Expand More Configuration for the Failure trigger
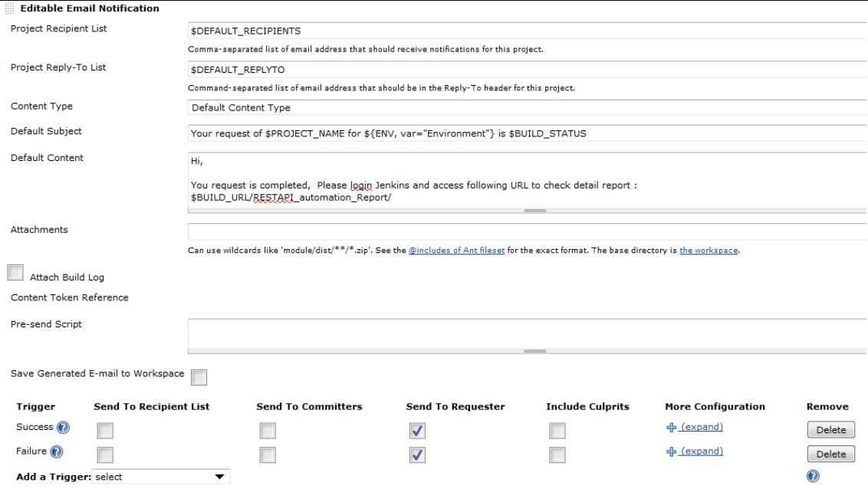 (701, 451)
